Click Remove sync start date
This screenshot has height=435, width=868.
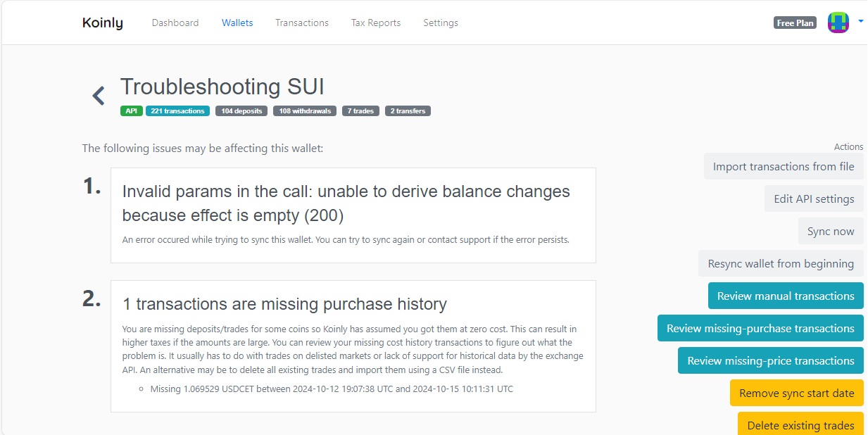797,393
